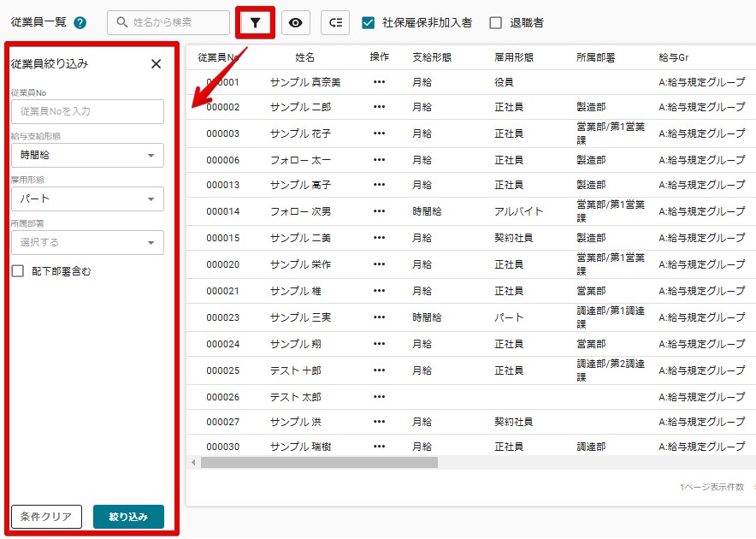This screenshot has height=539, width=756.
Task: Select employee name サンプル 真奈美
Action: point(305,82)
